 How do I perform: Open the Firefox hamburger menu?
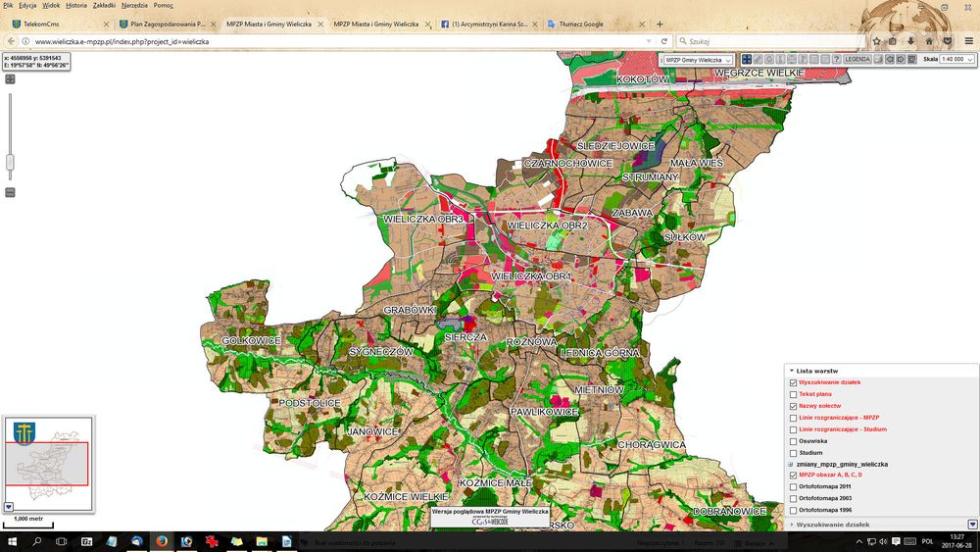click(969, 41)
